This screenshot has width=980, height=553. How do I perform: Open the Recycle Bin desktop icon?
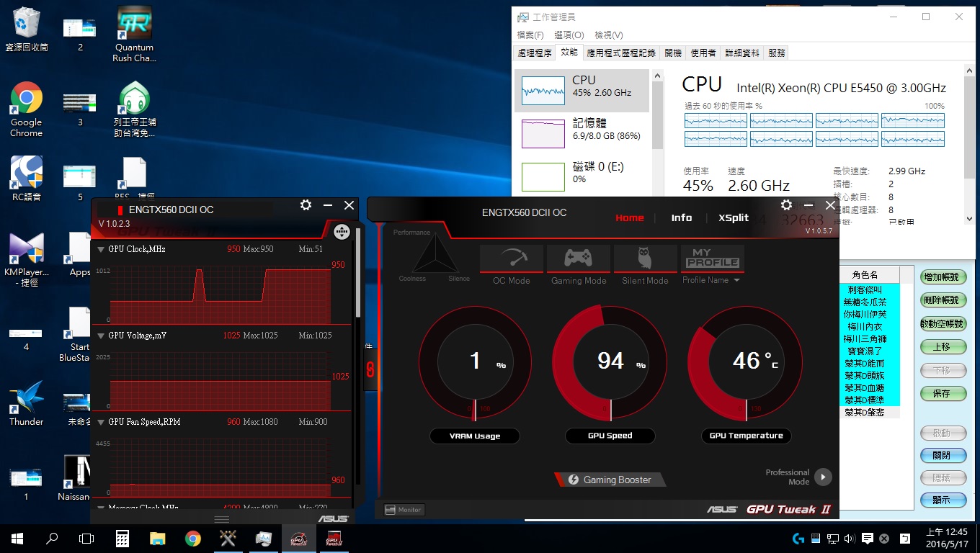click(x=27, y=29)
